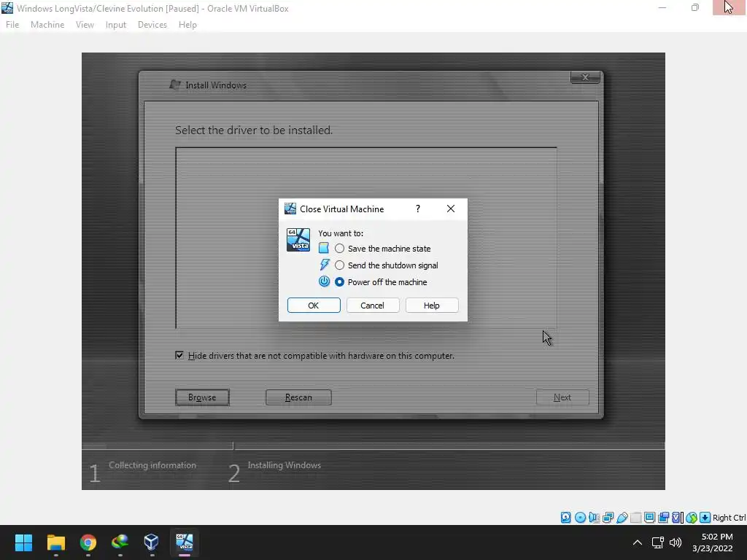Image resolution: width=747 pixels, height=560 pixels.
Task: Open the Help menu
Action: tap(187, 25)
